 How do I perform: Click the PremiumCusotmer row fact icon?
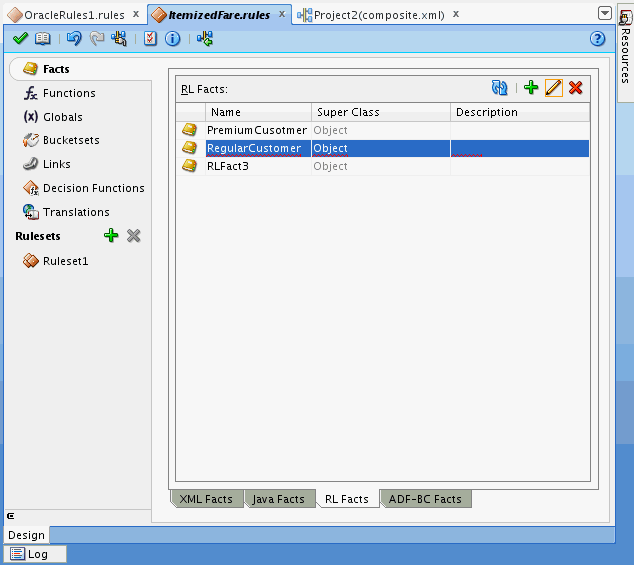(189, 130)
